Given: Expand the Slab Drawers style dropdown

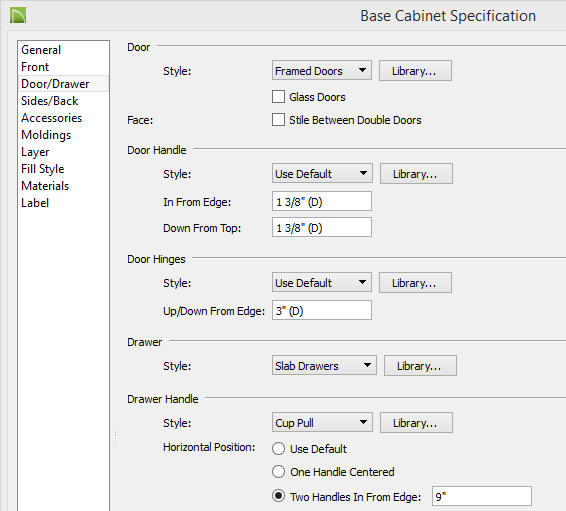Looking at the screenshot, I should (324, 366).
